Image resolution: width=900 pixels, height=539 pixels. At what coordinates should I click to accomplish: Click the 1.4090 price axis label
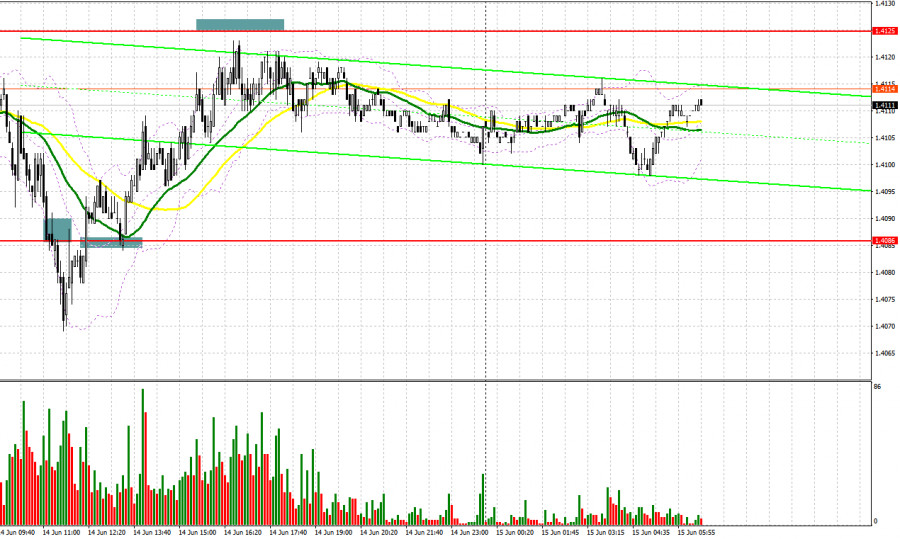(885, 219)
